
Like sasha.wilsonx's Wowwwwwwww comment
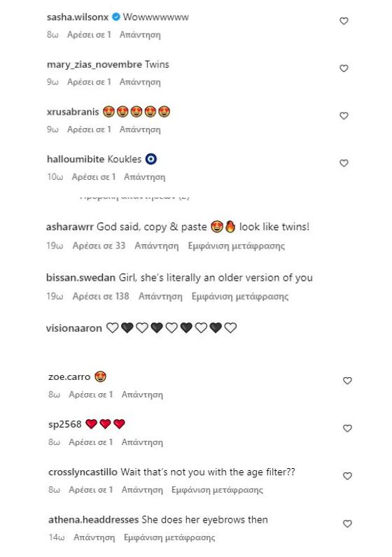pyautogui.click(x=344, y=21)
